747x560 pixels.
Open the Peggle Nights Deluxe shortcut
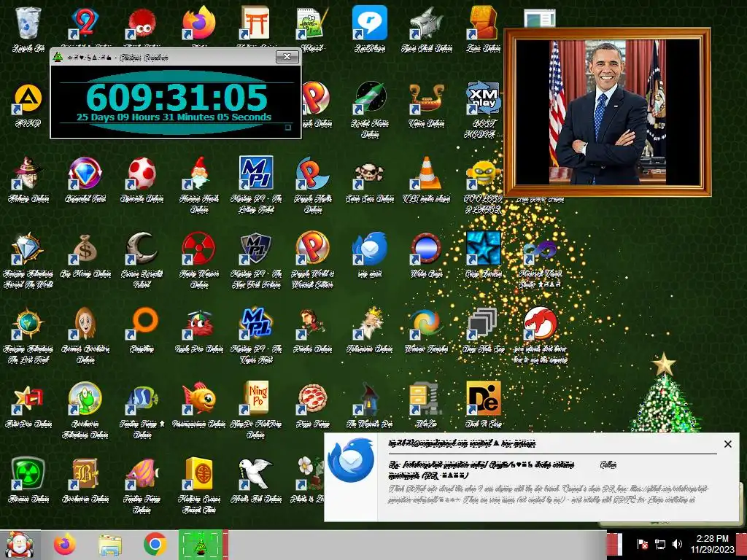click(x=312, y=173)
